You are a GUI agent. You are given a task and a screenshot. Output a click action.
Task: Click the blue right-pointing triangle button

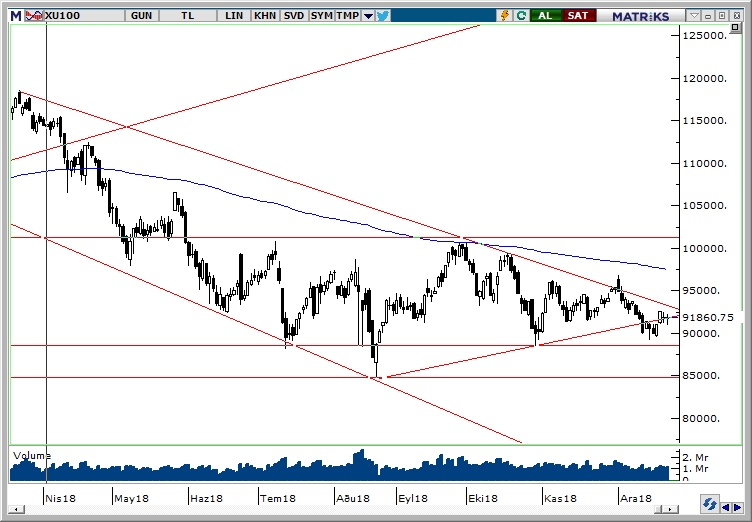tap(737, 507)
